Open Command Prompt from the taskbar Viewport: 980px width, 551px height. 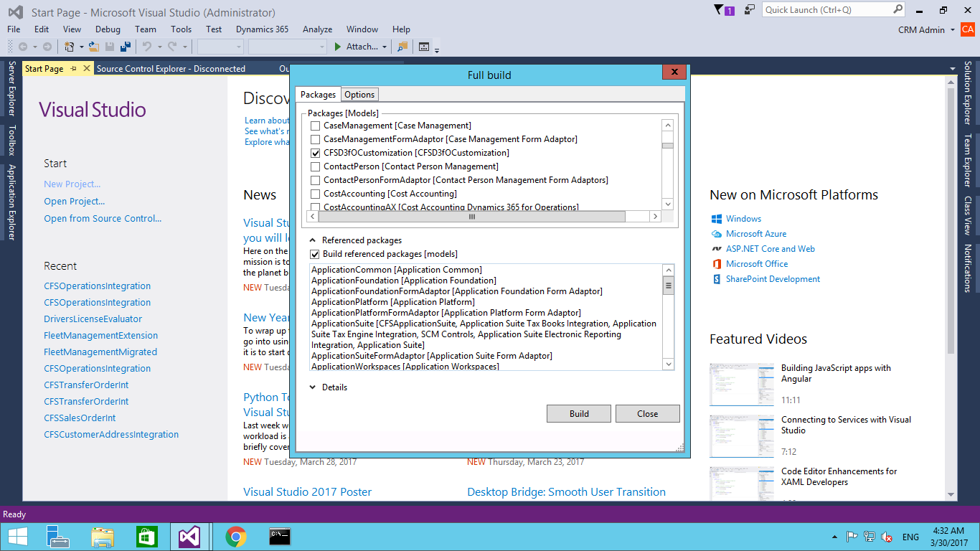[x=280, y=537]
